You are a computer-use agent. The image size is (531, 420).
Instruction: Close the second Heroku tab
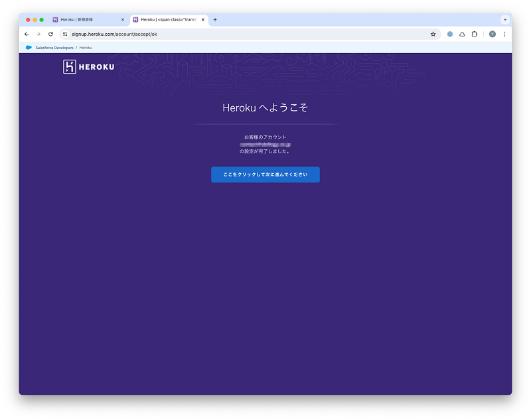(203, 20)
